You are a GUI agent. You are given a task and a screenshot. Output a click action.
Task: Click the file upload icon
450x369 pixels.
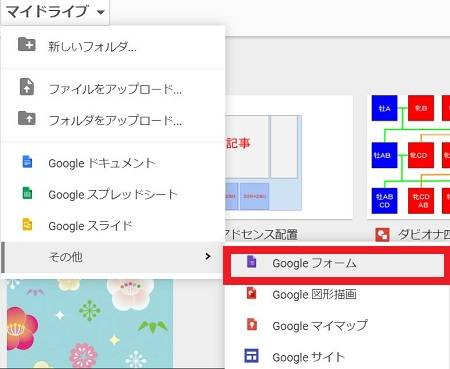pyautogui.click(x=27, y=87)
